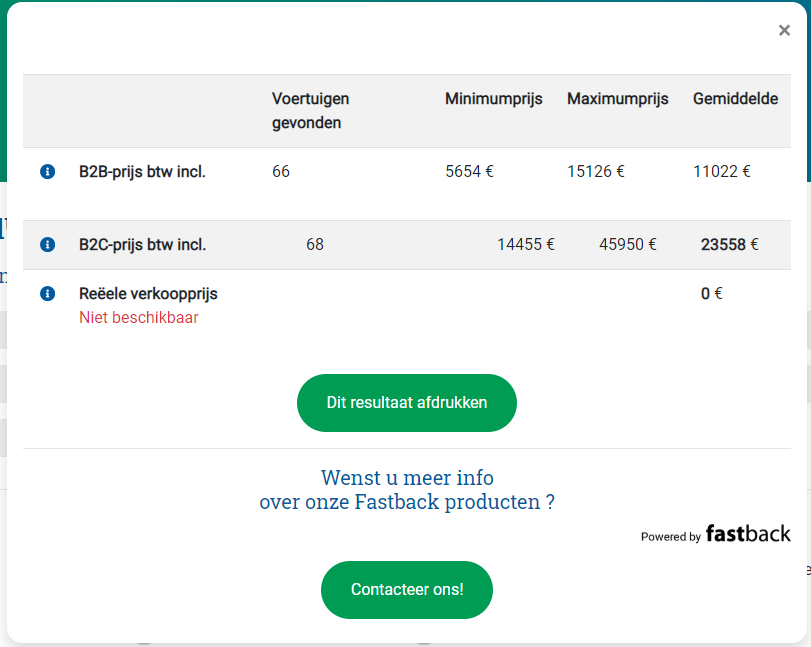Click the red 'Niet beschikbaar' text
This screenshot has height=647, width=811.
(x=139, y=318)
